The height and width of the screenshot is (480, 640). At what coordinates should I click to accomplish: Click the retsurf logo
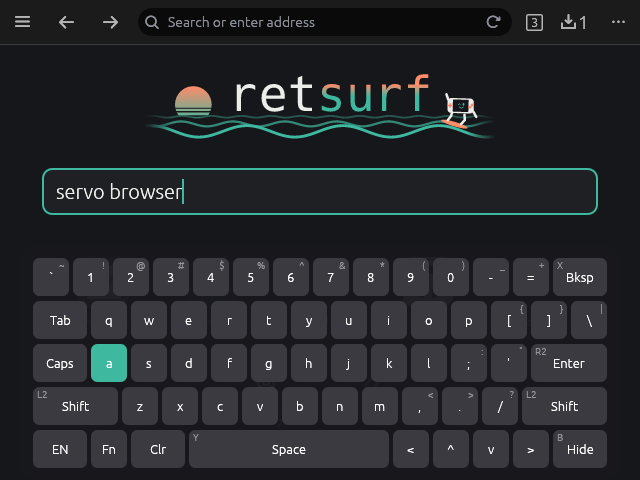(320, 106)
